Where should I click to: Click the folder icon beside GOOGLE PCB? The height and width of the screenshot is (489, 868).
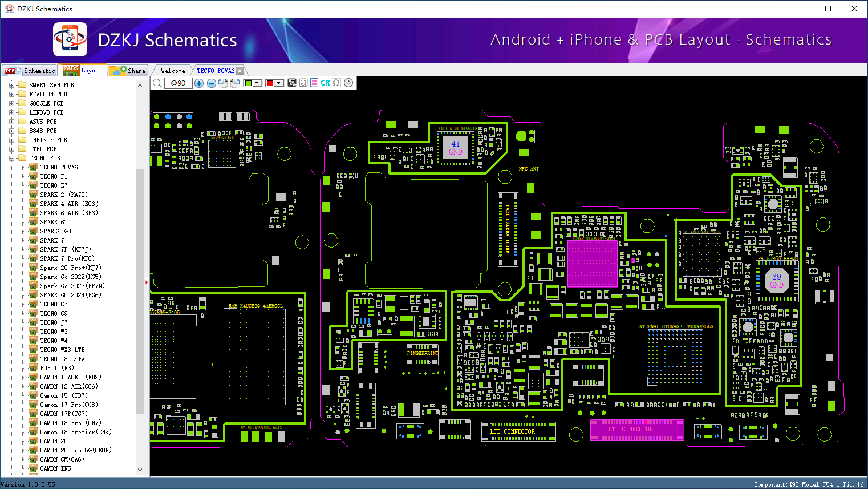22,103
